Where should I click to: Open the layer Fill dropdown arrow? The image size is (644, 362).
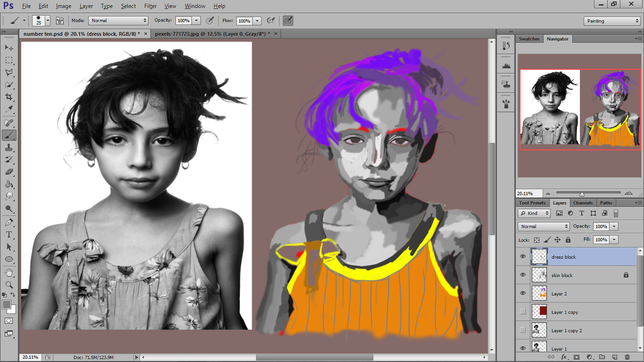pos(614,239)
